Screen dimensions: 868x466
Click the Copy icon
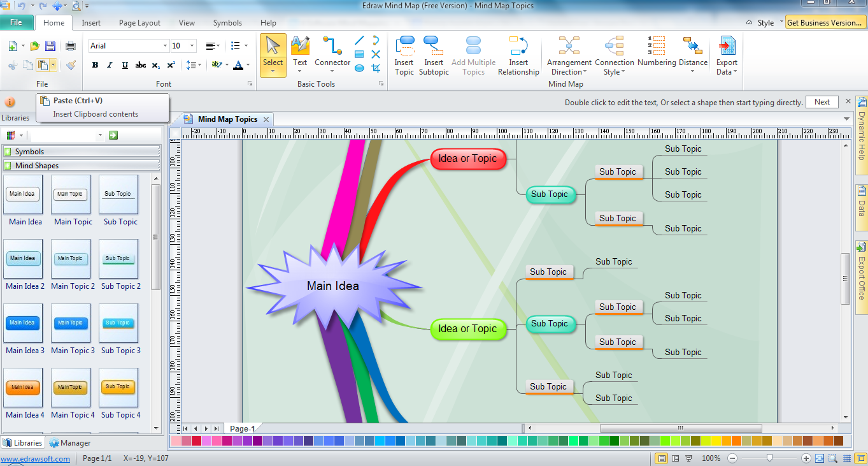click(27, 65)
